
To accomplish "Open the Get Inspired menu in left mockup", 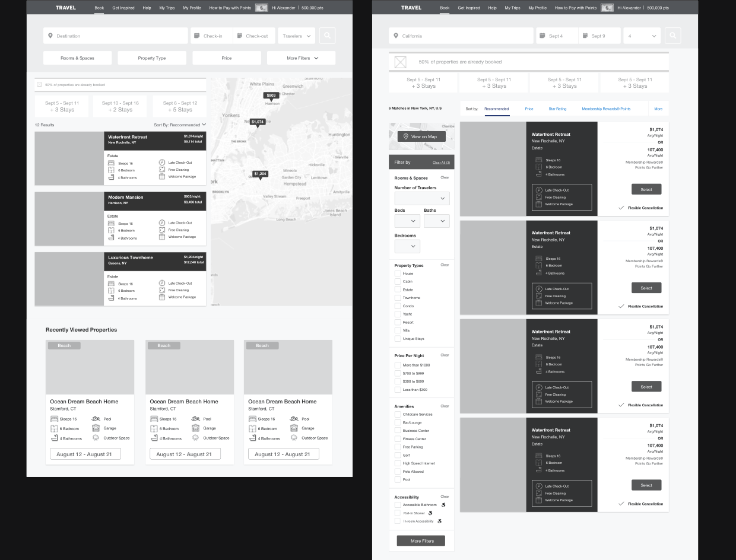I will 123,8.
